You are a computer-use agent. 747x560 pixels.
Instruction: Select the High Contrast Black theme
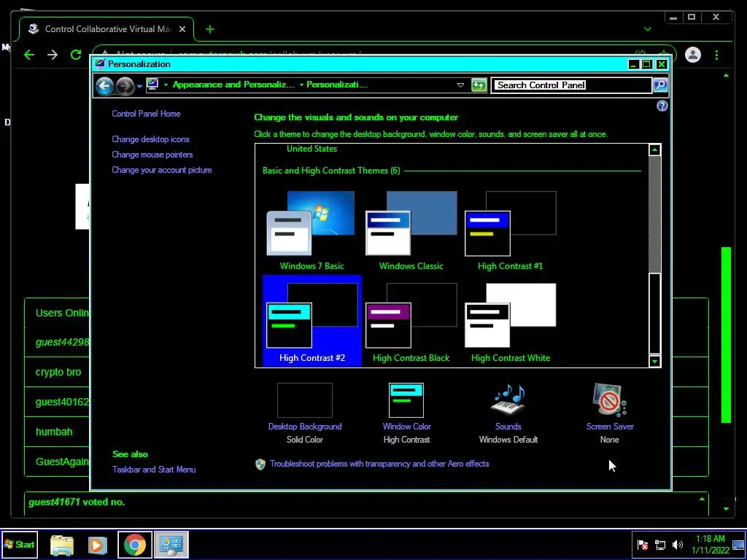pyautogui.click(x=411, y=321)
